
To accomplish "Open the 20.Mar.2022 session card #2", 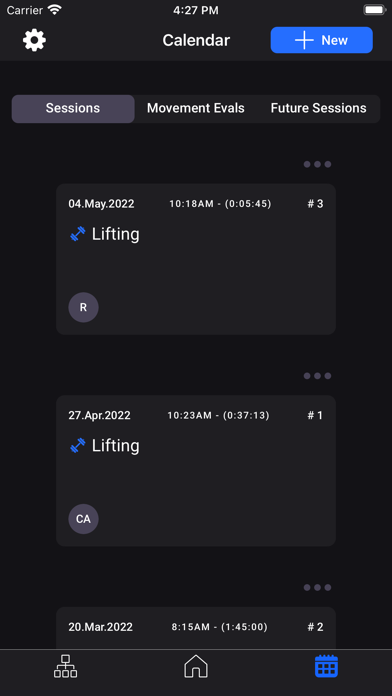I will (196, 628).
